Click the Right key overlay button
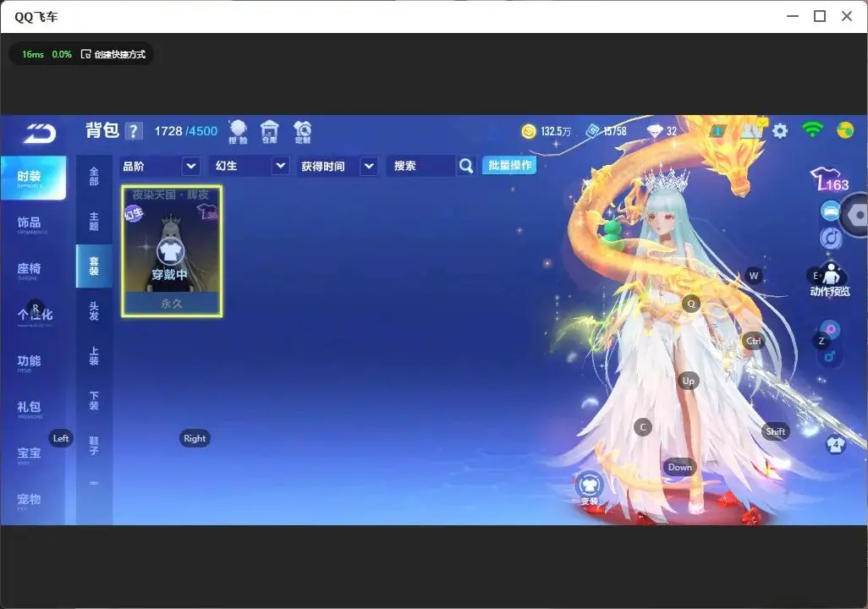 point(195,438)
